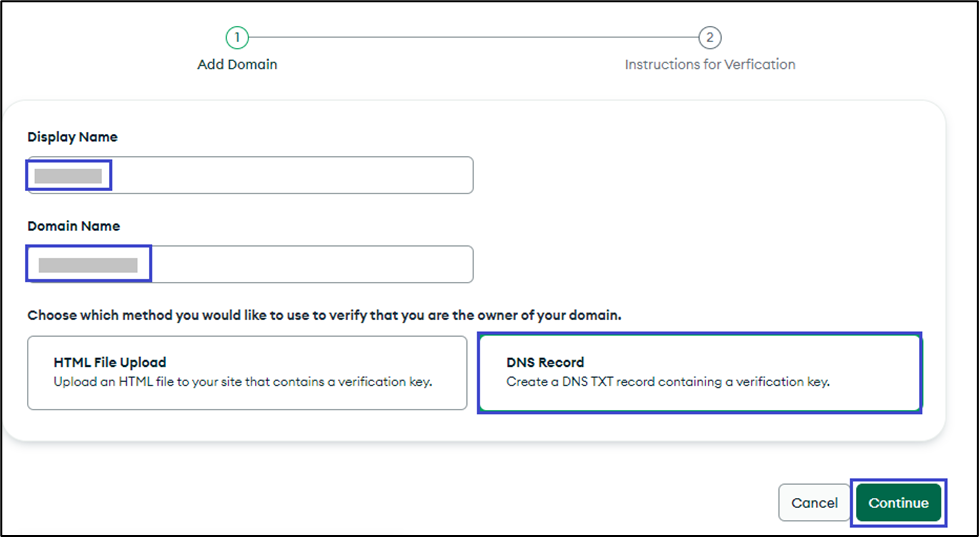Choose the DNS Record verification method
This screenshot has width=979, height=537.
tap(699, 372)
